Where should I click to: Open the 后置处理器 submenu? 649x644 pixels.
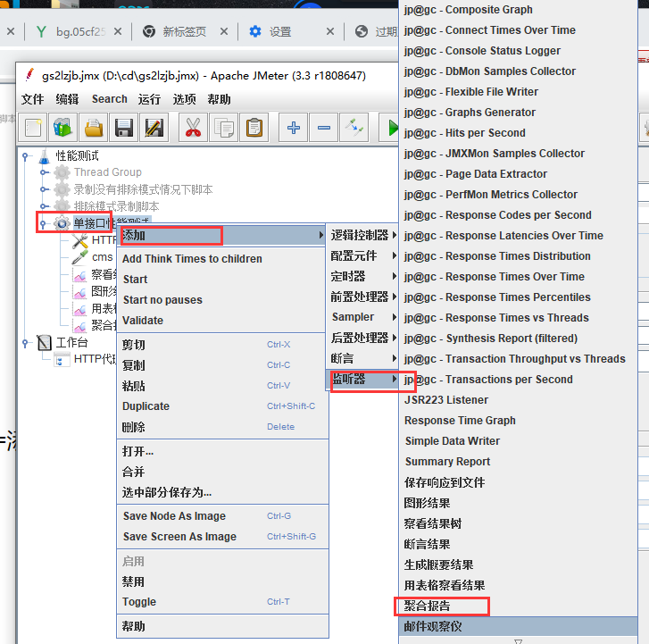[x=362, y=338]
